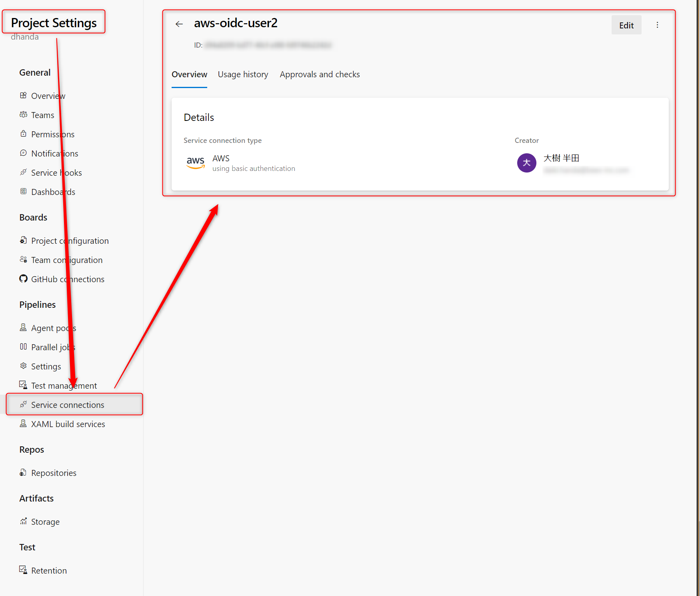
Task: Click the Service hooks icon
Action: (24, 173)
